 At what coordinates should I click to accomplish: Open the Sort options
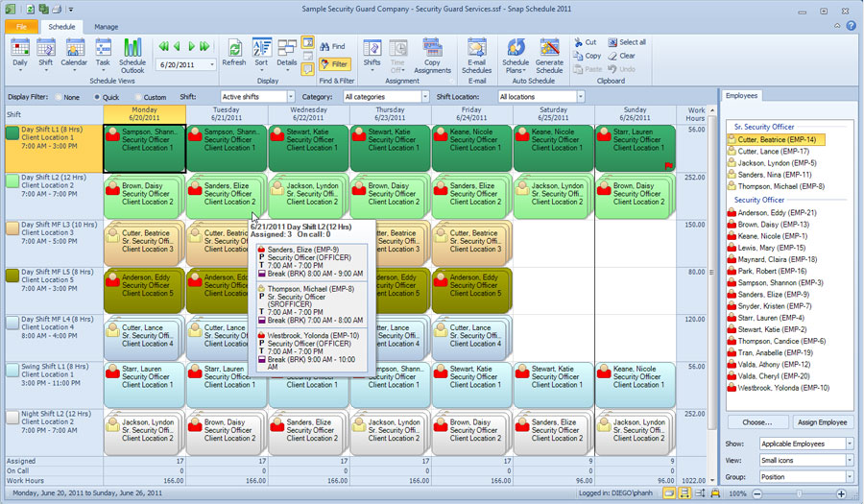261,53
